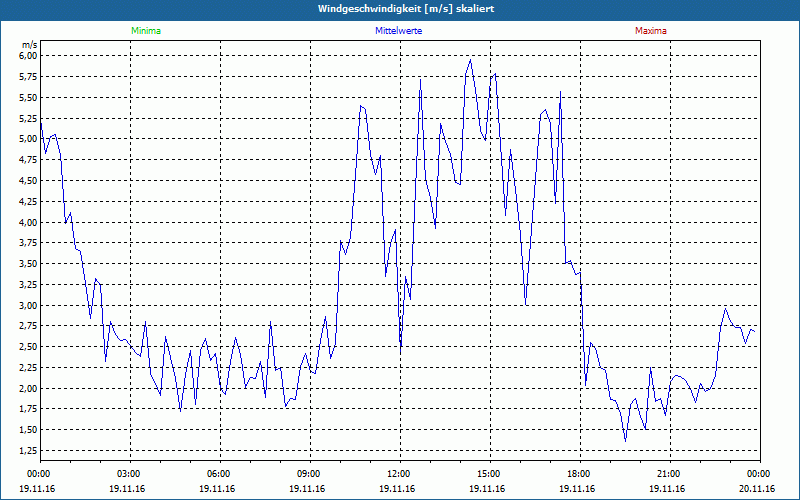Viewport: 800px width, 500px height.
Task: Click the 4,00 y-axis value
Action: [x=29, y=222]
